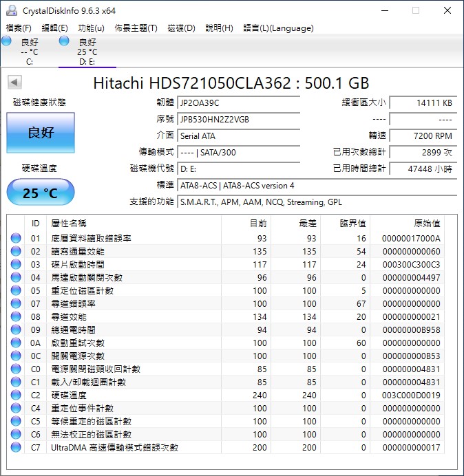This screenshot has width=464, height=476.
Task: Click the 屬性名稱 column header
Action: click(134, 224)
